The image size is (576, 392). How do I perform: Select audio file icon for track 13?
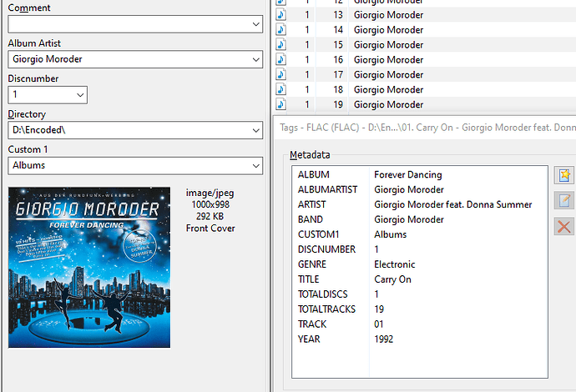pos(281,15)
